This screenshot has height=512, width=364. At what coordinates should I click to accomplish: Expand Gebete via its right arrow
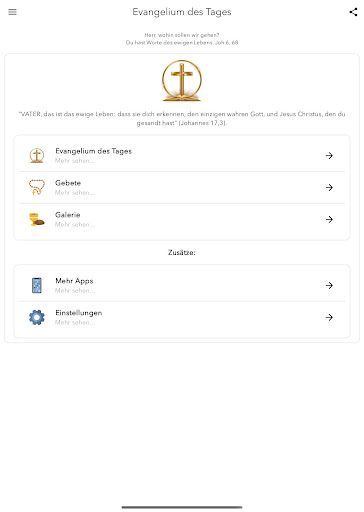pos(329,188)
